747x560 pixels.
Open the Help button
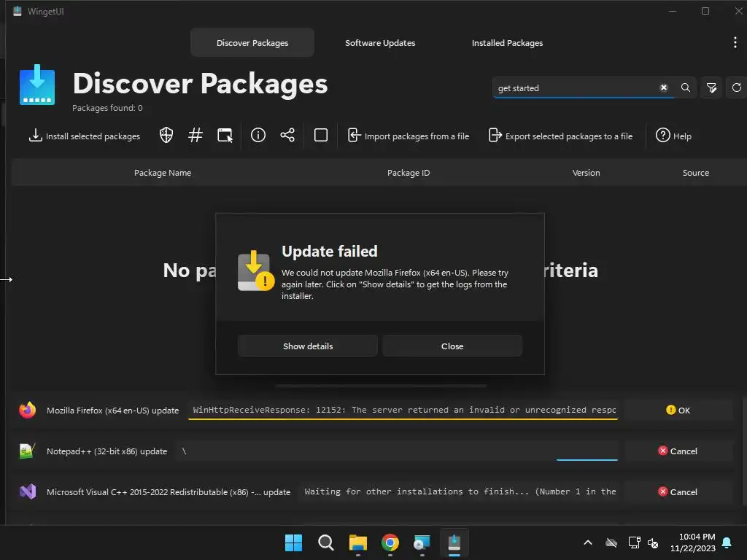click(673, 136)
